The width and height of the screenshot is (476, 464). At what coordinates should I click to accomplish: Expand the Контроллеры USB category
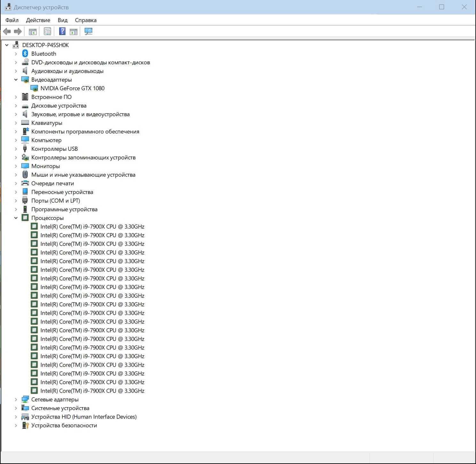pos(16,149)
